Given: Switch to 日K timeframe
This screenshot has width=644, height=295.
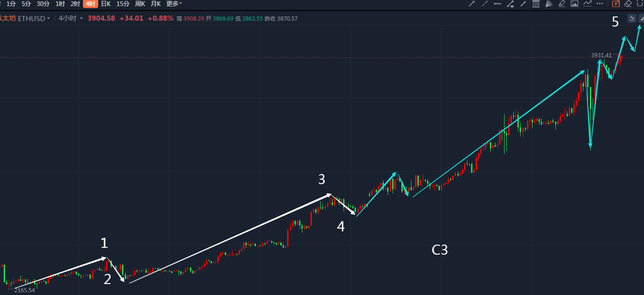Looking at the screenshot, I should pyautogui.click(x=105, y=4).
